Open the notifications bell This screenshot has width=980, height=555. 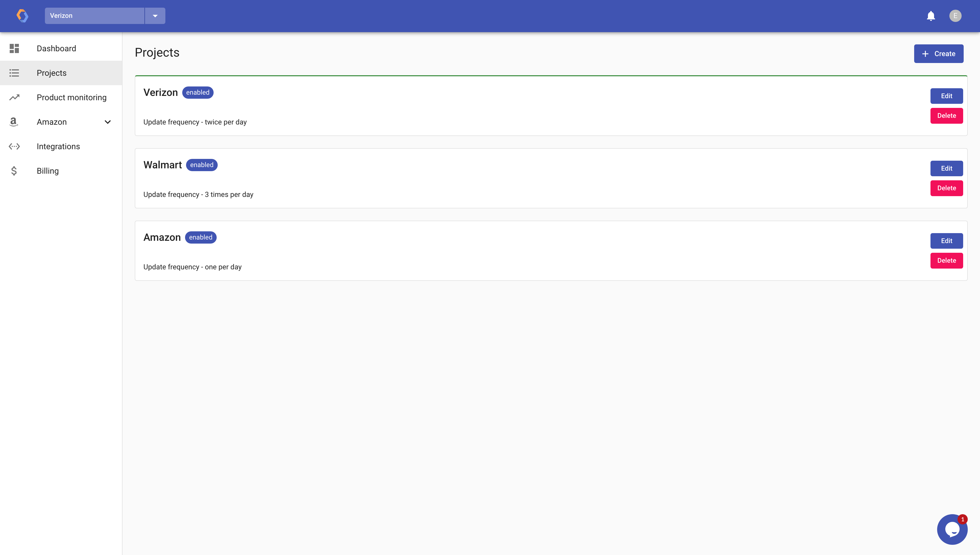(x=931, y=16)
